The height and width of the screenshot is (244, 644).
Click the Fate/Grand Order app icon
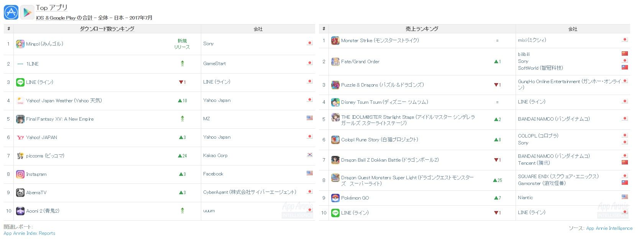coord(335,62)
